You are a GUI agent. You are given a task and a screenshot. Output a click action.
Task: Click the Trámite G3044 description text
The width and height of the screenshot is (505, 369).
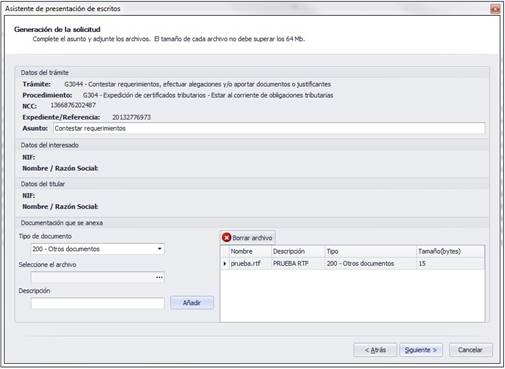[197, 84]
